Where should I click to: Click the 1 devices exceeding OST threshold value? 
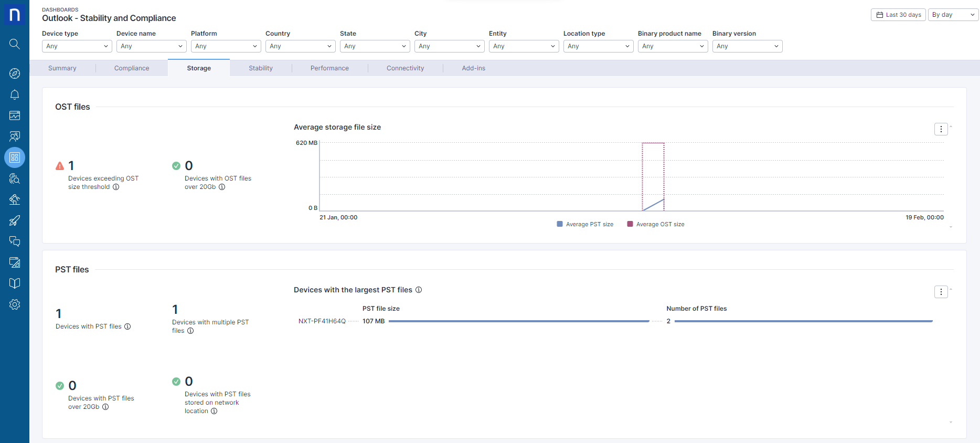[71, 166]
